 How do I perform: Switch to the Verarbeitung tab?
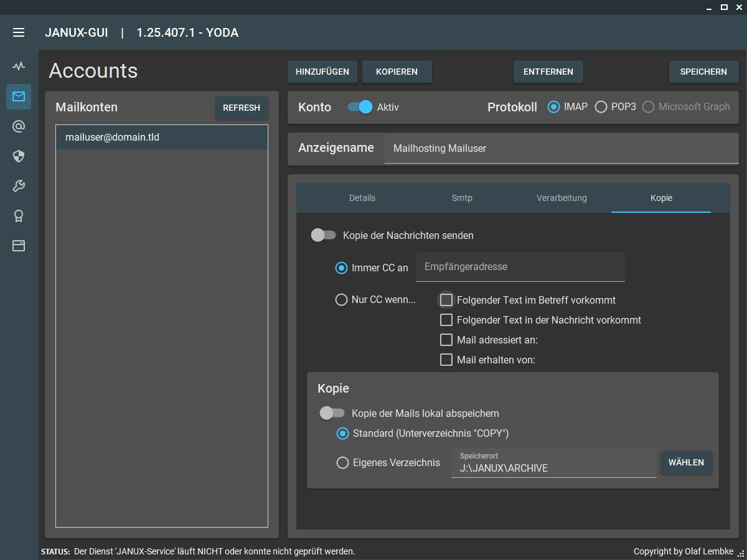pyautogui.click(x=561, y=198)
